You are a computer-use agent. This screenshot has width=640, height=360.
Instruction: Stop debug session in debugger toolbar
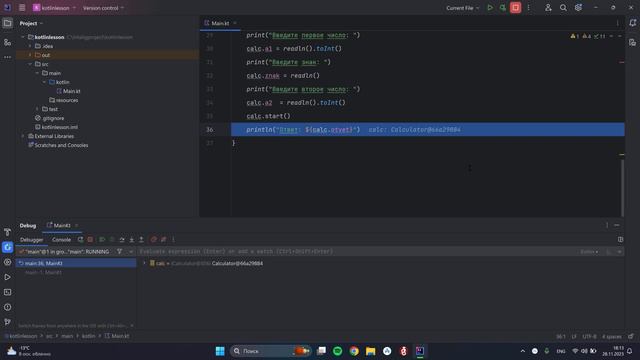(90, 240)
